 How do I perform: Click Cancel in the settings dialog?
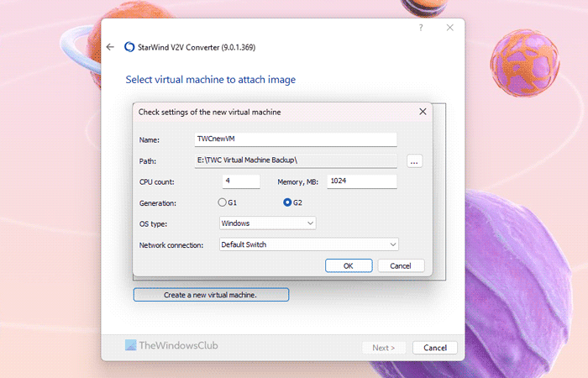401,266
